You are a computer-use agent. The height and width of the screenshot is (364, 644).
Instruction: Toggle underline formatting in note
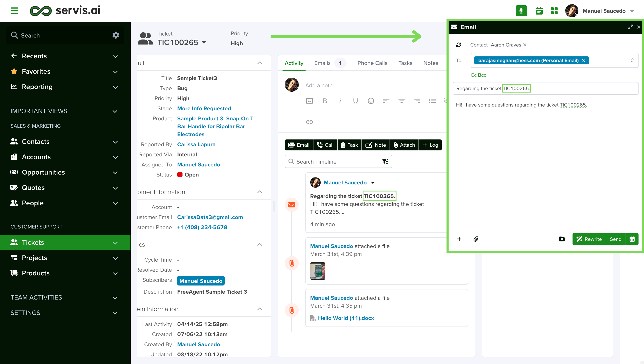coord(356,101)
